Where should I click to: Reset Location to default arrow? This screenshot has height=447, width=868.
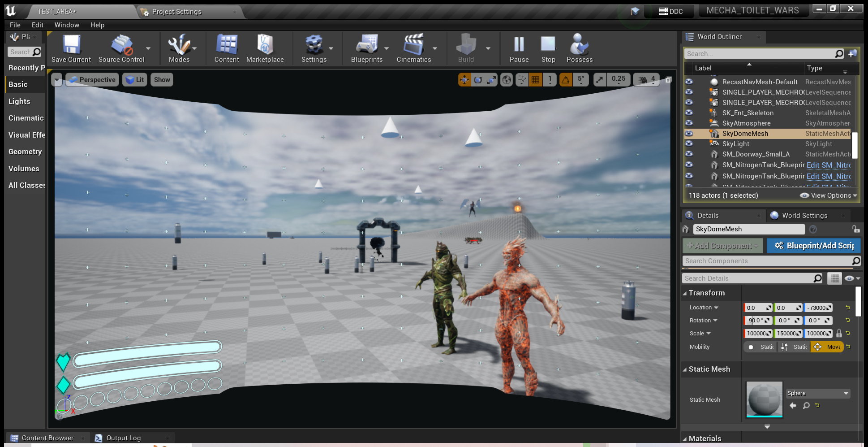click(847, 308)
